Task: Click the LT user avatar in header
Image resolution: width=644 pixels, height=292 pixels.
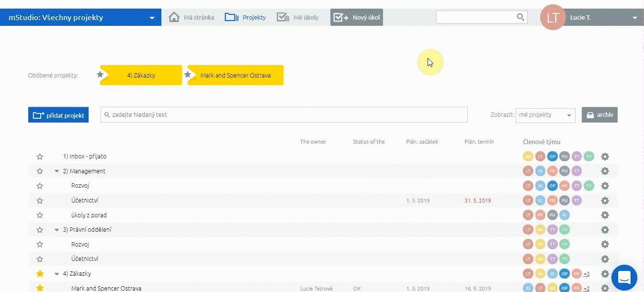Action: (553, 18)
